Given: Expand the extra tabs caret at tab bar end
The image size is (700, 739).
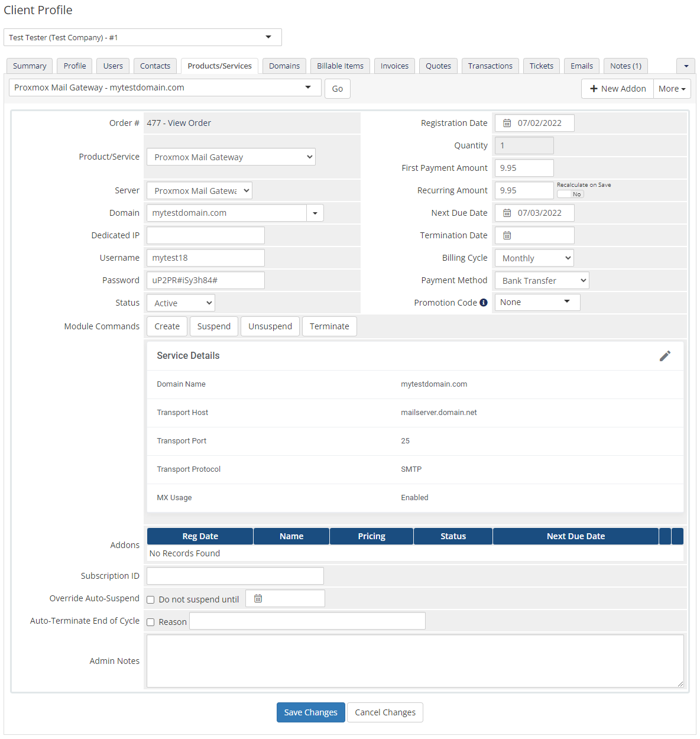Looking at the screenshot, I should [686, 66].
